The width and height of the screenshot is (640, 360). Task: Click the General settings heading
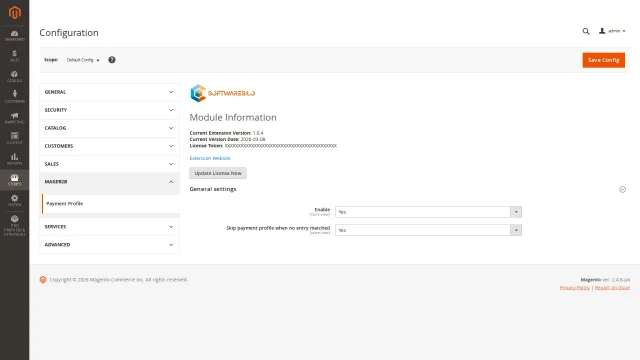213,189
